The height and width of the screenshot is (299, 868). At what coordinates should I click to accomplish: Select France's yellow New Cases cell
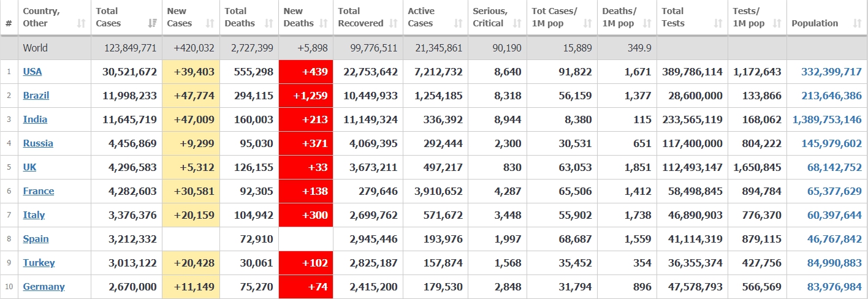(191, 191)
